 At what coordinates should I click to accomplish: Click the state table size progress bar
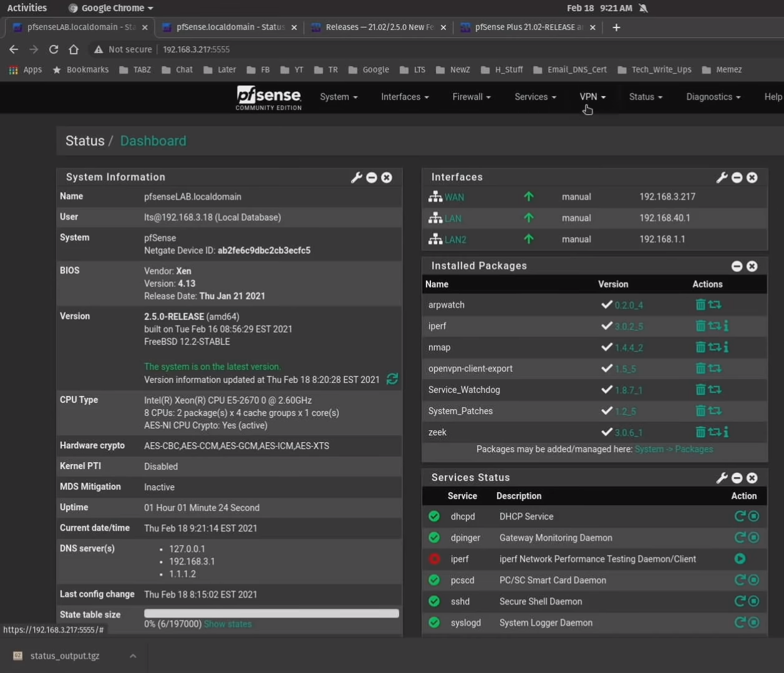[271, 614]
